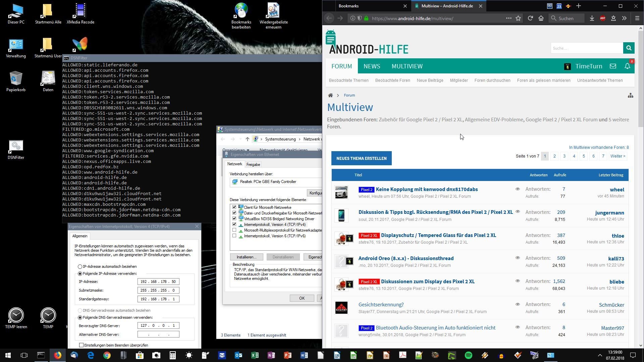Screen dimensions: 644x362
Task: Open notifications bell on Android-Hilfe
Action: [627, 66]
